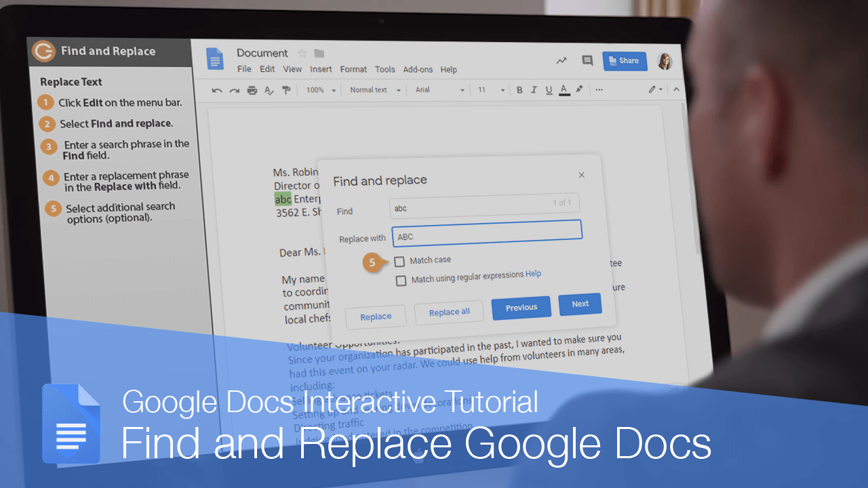Click the regular expressions Help link
Viewport: 868px width, 488px height.
click(533, 274)
